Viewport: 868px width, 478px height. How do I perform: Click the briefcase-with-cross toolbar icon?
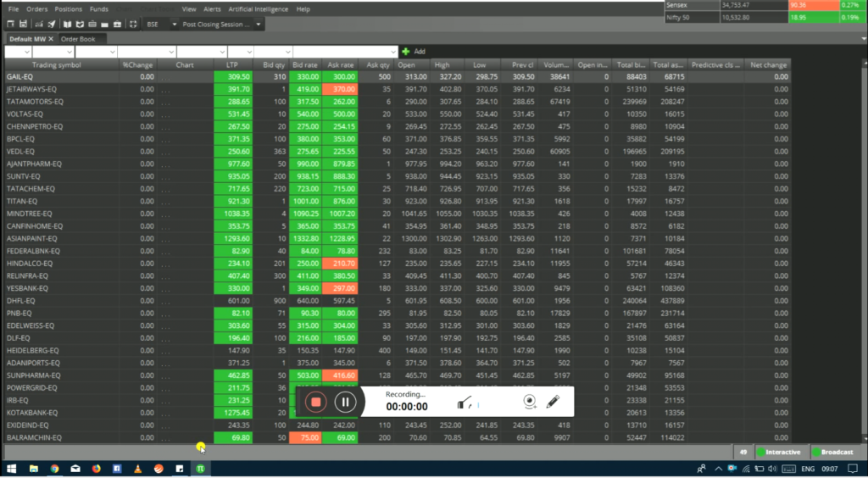[x=117, y=25]
